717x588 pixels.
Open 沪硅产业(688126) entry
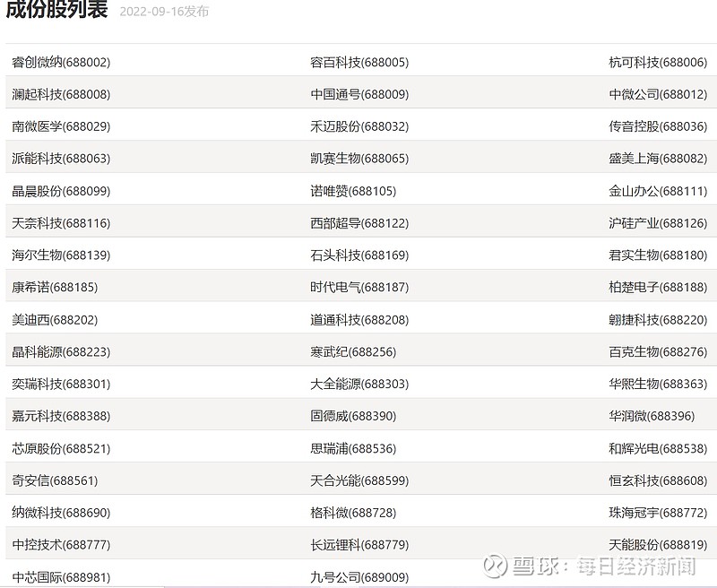tap(658, 223)
